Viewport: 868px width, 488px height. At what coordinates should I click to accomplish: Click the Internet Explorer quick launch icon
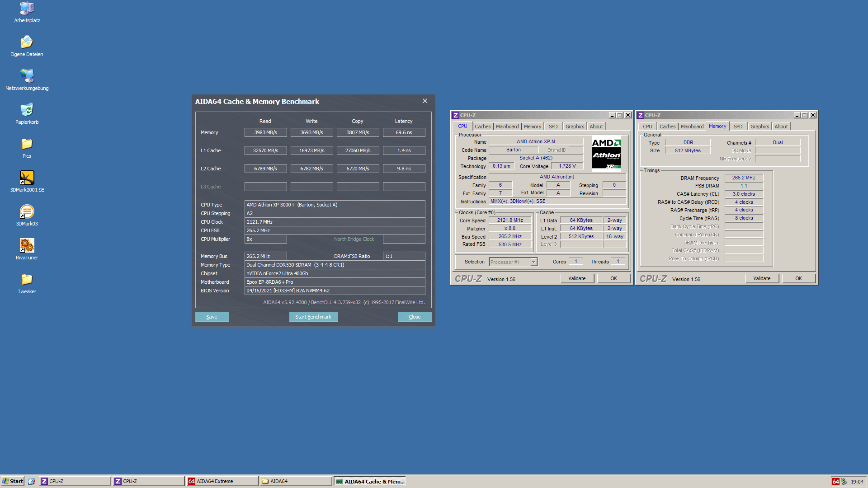tap(31, 481)
